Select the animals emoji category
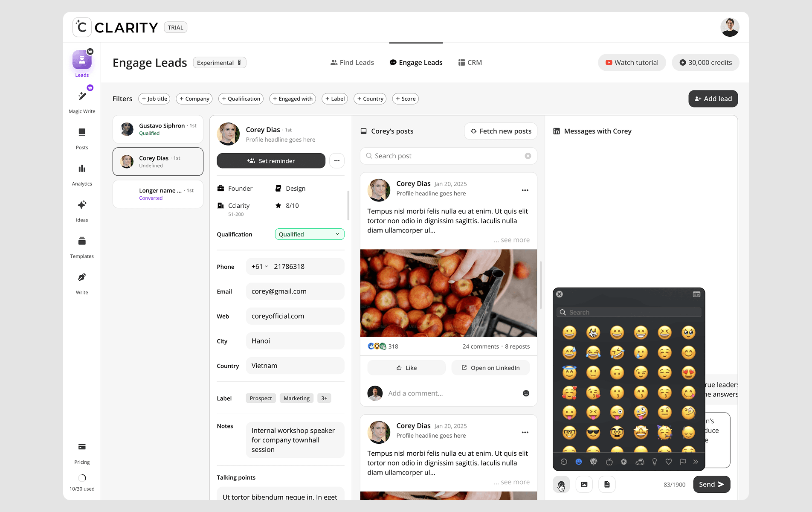Image resolution: width=812 pixels, height=512 pixels. [x=593, y=462]
